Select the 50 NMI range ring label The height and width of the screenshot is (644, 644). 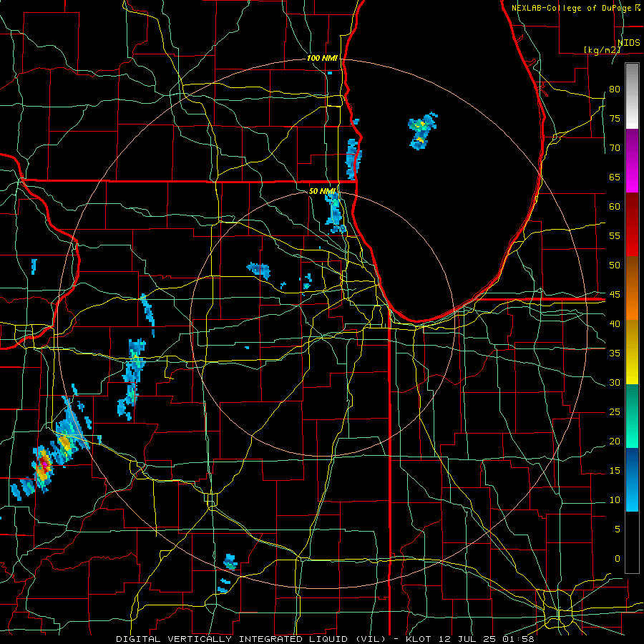323,191
